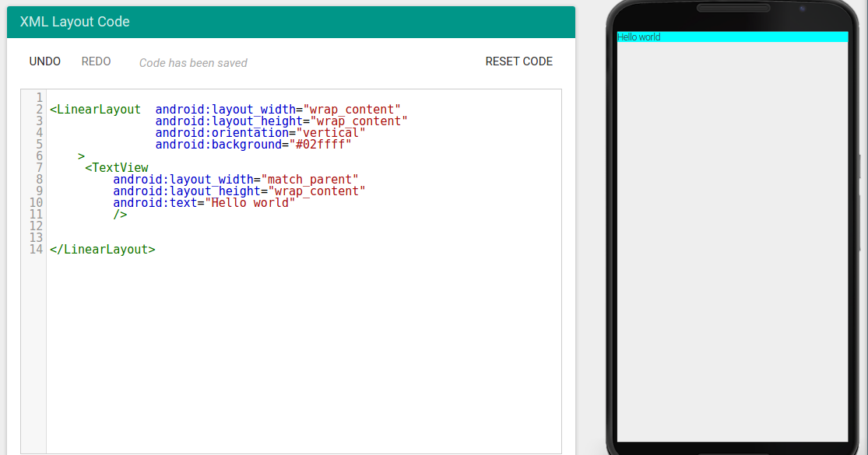The width and height of the screenshot is (868, 455).
Task: Click line number 14 in the gutter
Action: point(36,250)
